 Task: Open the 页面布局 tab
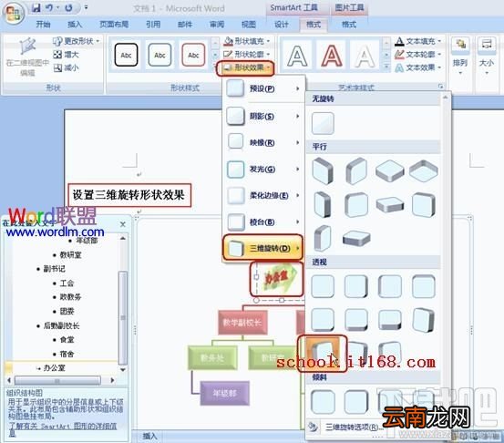click(114, 24)
